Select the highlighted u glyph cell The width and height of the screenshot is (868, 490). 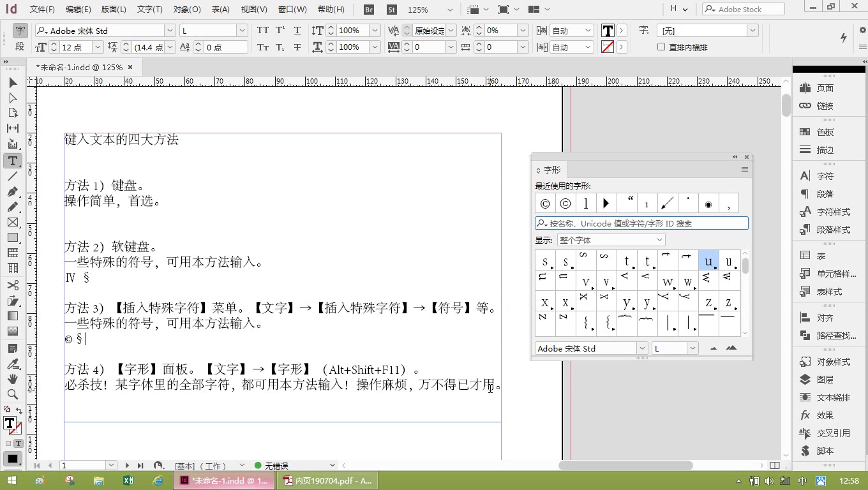click(708, 260)
